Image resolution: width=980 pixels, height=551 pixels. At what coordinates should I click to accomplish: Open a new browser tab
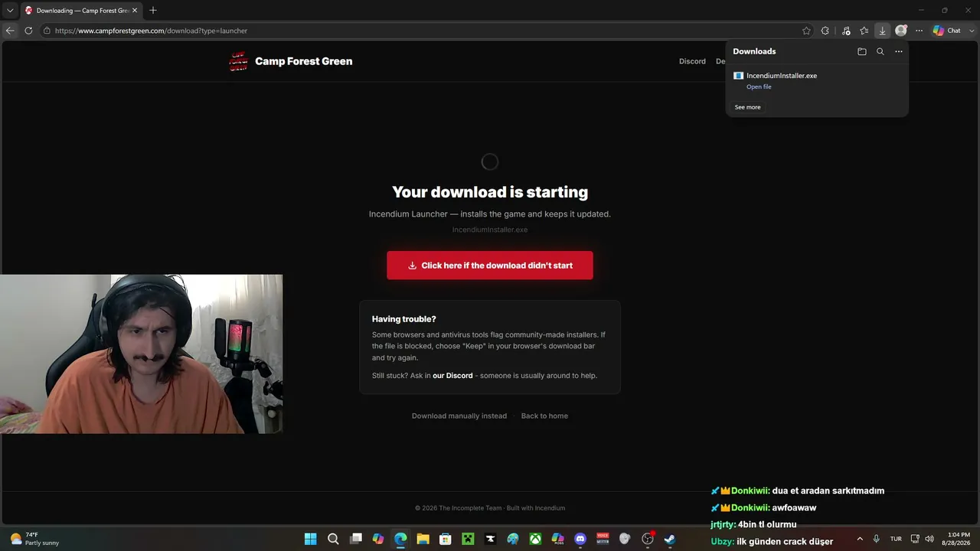tap(153, 11)
